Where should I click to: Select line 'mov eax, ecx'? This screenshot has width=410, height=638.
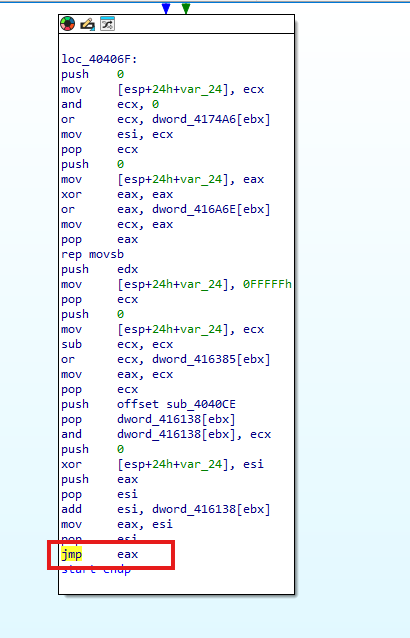pyautogui.click(x=117, y=375)
